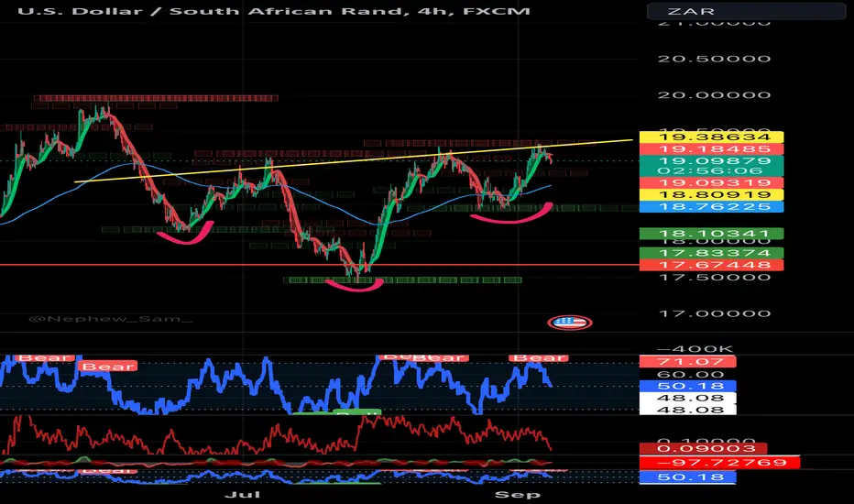Viewport: 854px width, 504px height.
Task: Click the 60.00 RSI axis value
Action: [x=690, y=374]
